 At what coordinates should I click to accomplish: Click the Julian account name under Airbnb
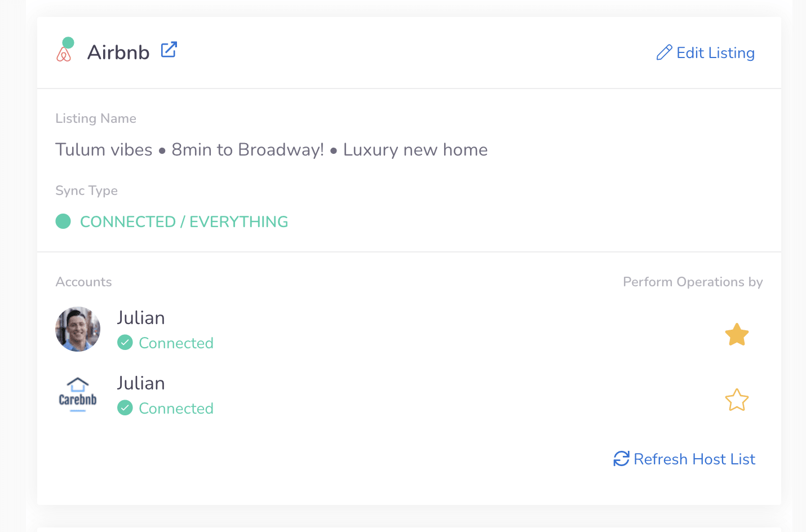pyautogui.click(x=141, y=317)
